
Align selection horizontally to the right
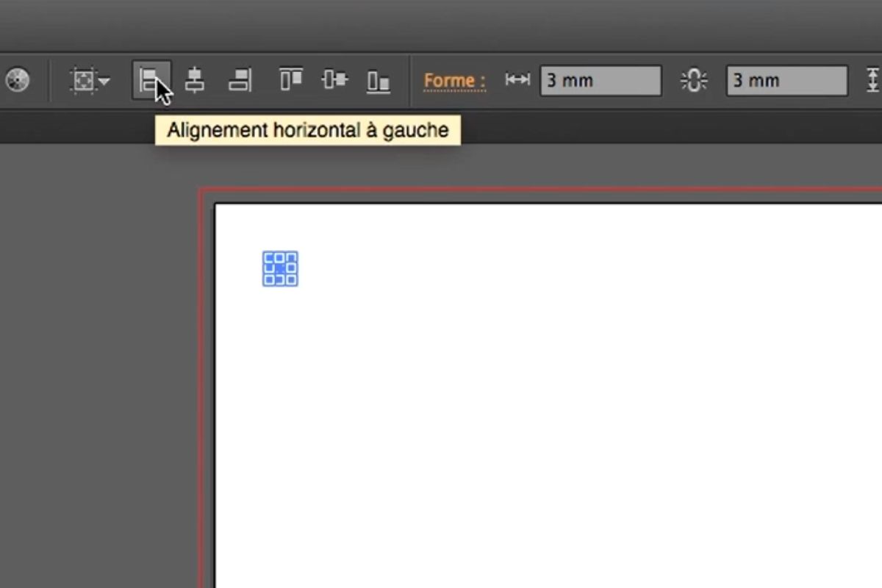pos(240,80)
